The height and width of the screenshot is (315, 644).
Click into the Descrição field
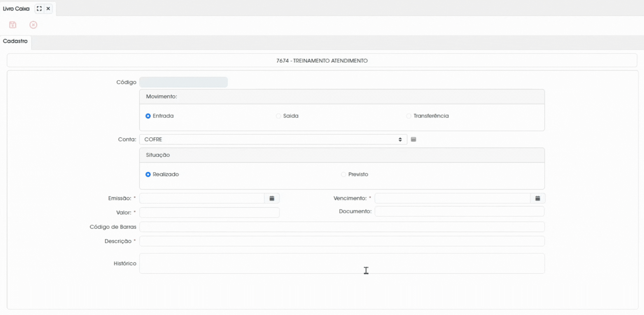(342, 241)
